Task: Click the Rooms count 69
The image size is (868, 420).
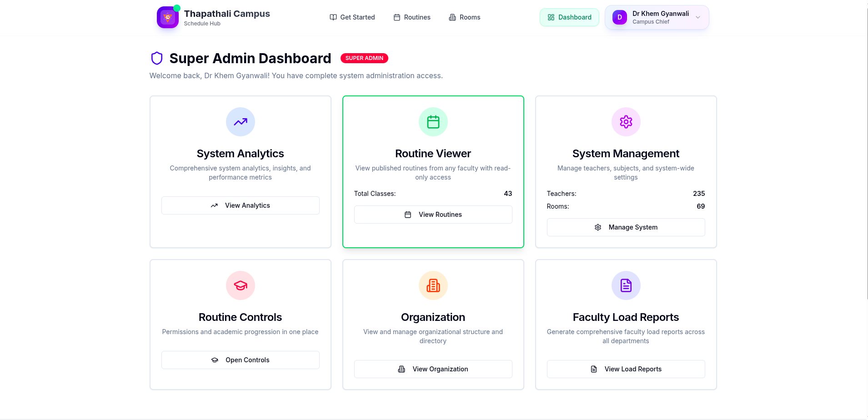Action: (x=701, y=206)
